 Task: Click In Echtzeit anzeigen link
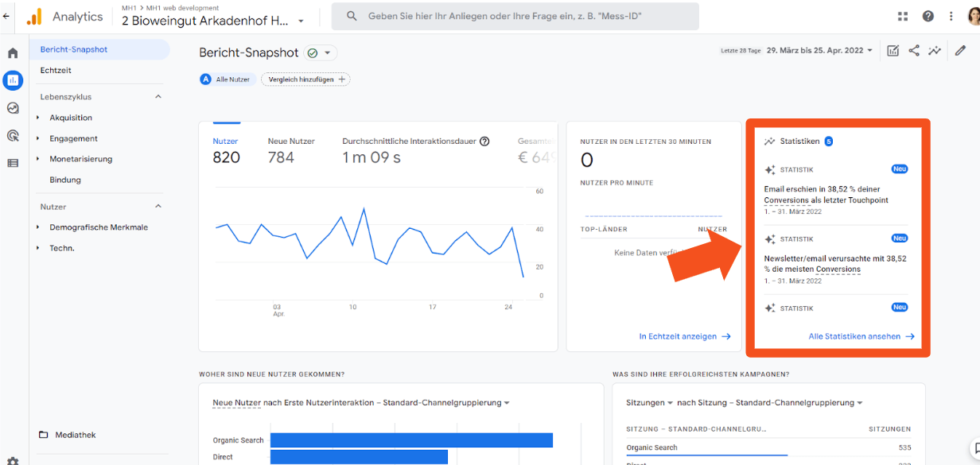[x=684, y=336]
